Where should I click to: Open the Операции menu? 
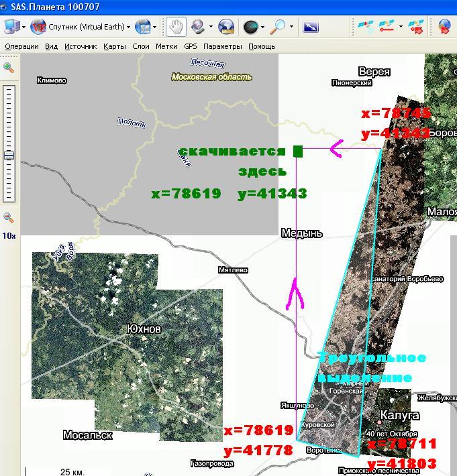[x=21, y=46]
